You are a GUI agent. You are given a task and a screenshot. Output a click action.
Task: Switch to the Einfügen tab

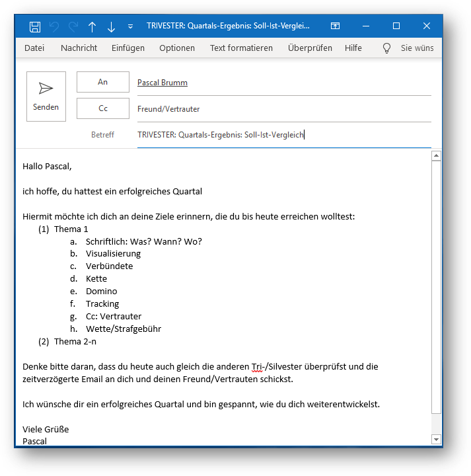128,48
